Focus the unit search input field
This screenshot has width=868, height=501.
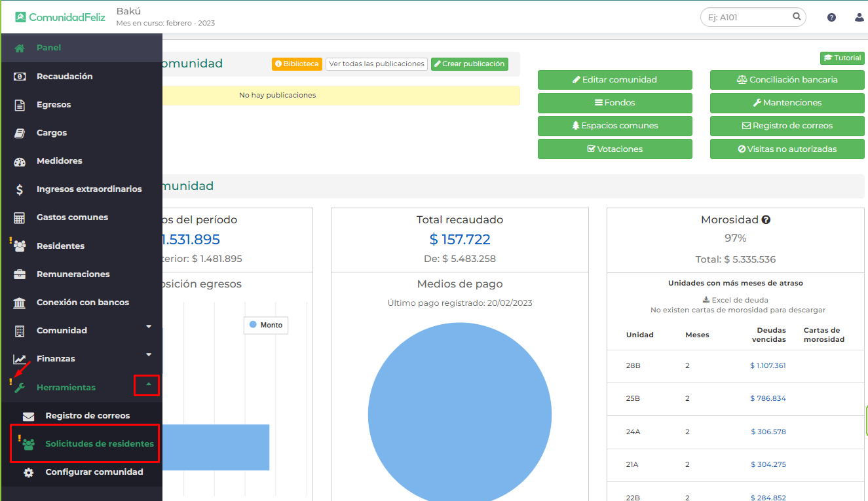coord(745,18)
